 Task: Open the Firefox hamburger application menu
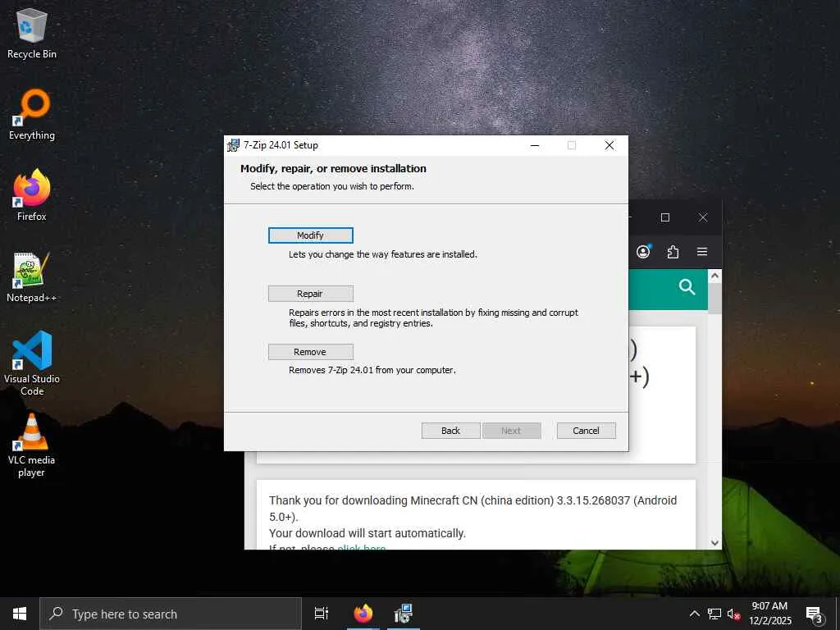[x=702, y=252]
